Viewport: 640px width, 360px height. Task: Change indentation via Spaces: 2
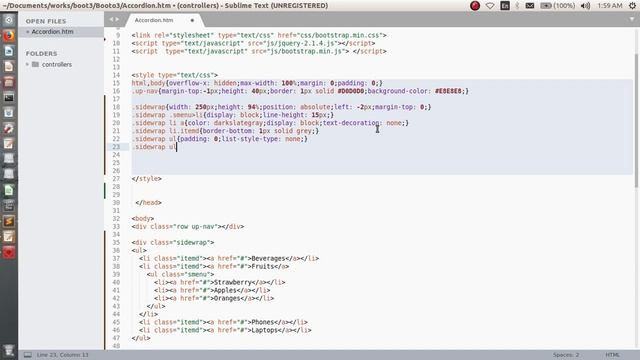coord(566,355)
